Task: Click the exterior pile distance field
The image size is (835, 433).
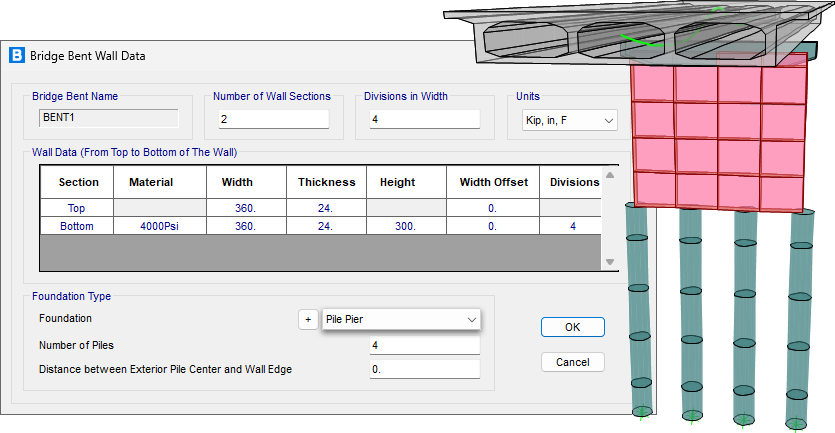Action: 424,369
